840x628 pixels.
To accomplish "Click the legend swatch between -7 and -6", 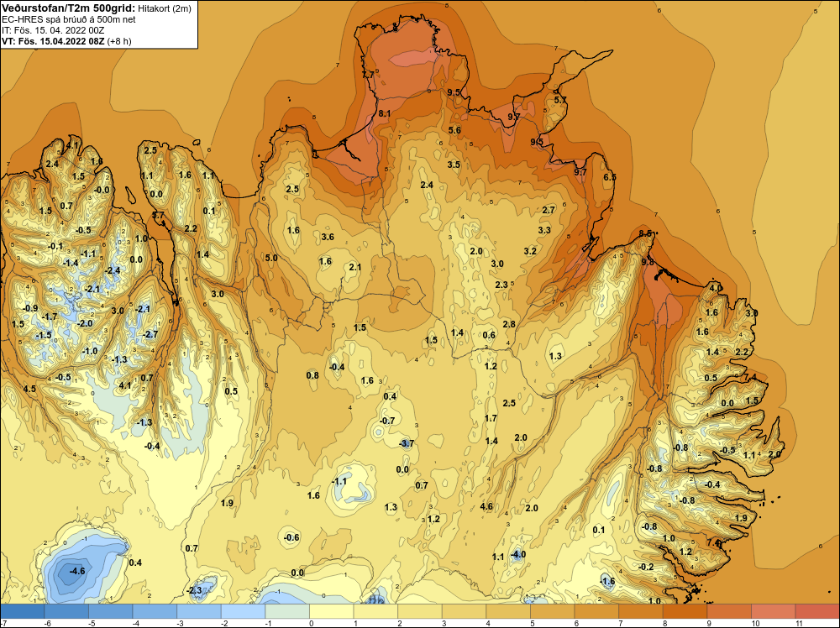I will pos(23,611).
